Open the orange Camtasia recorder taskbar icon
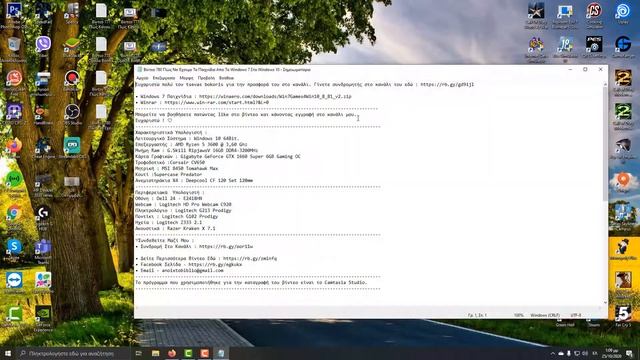The height and width of the screenshot is (360, 640). 204,353
